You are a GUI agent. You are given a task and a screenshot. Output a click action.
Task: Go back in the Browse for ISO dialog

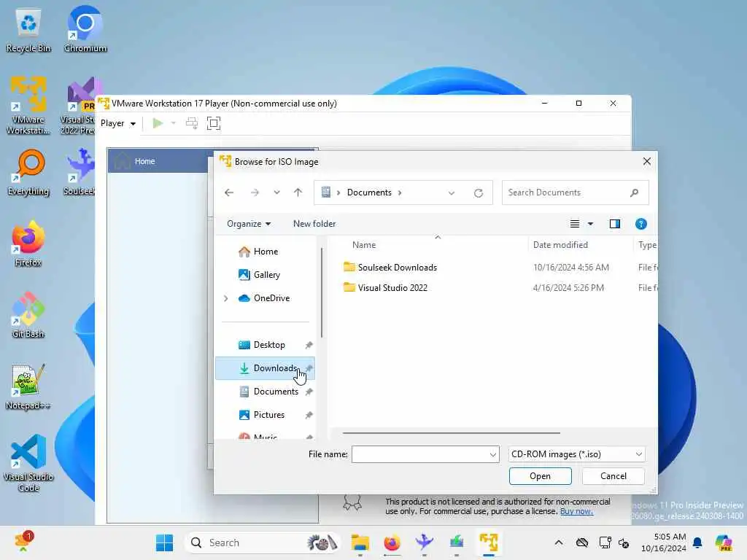[229, 192]
